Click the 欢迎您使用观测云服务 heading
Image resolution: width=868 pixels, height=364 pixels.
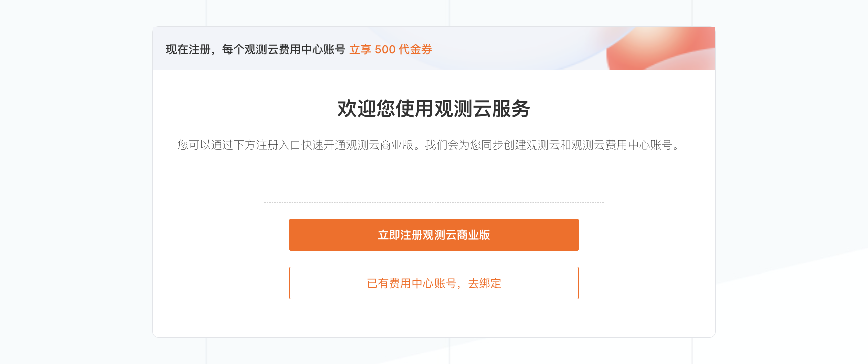click(x=433, y=109)
